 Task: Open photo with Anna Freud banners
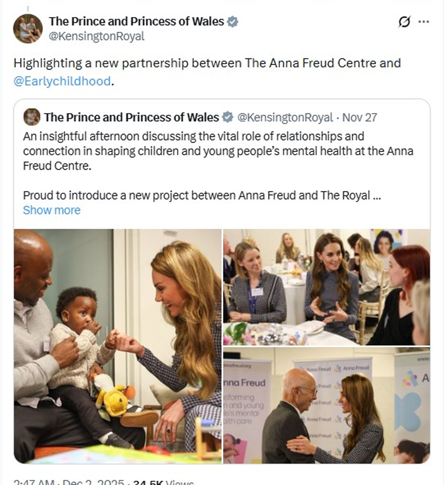point(327,405)
